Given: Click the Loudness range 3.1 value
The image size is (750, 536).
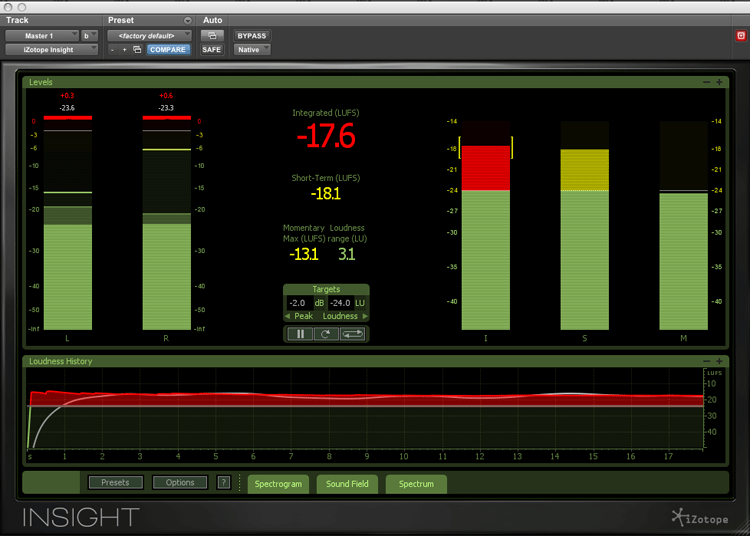Looking at the screenshot, I should pyautogui.click(x=347, y=254).
